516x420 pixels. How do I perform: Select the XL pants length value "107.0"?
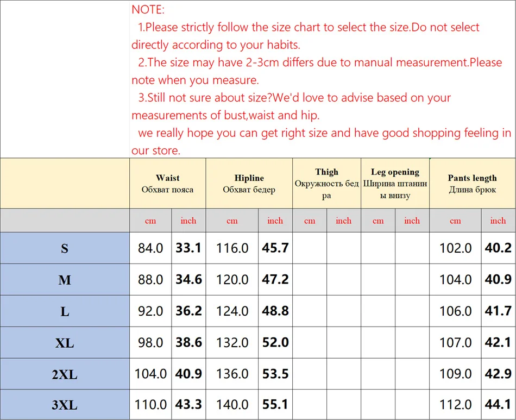(456, 343)
